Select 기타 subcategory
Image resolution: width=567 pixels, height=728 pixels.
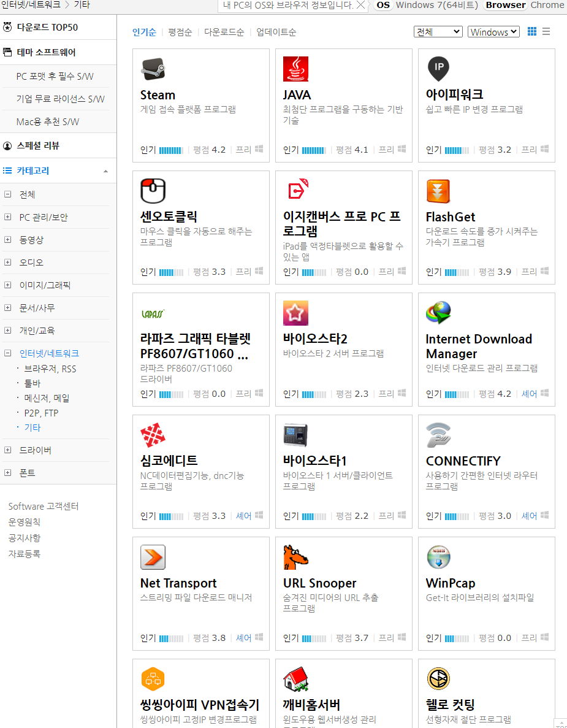(x=32, y=427)
